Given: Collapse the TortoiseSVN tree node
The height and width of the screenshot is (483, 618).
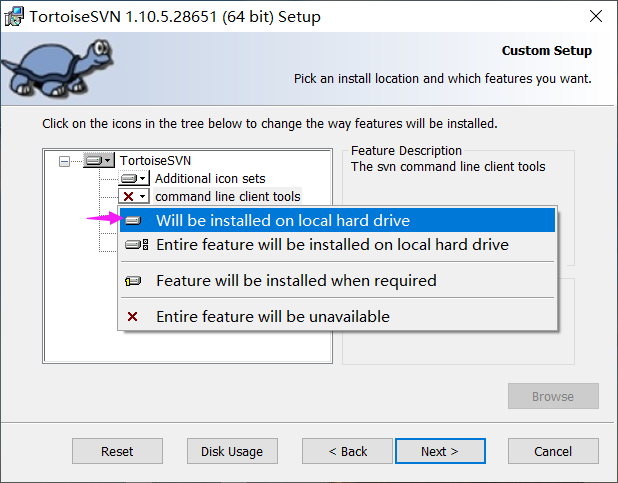Looking at the screenshot, I should [x=64, y=161].
